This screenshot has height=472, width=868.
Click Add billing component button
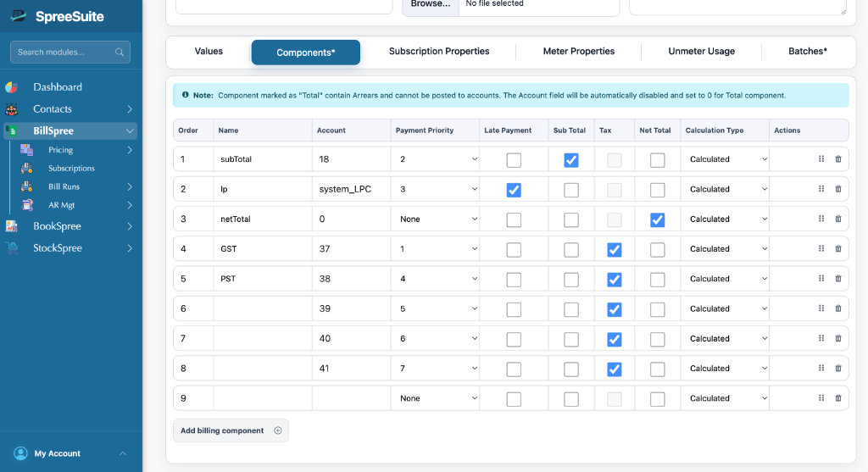click(231, 430)
